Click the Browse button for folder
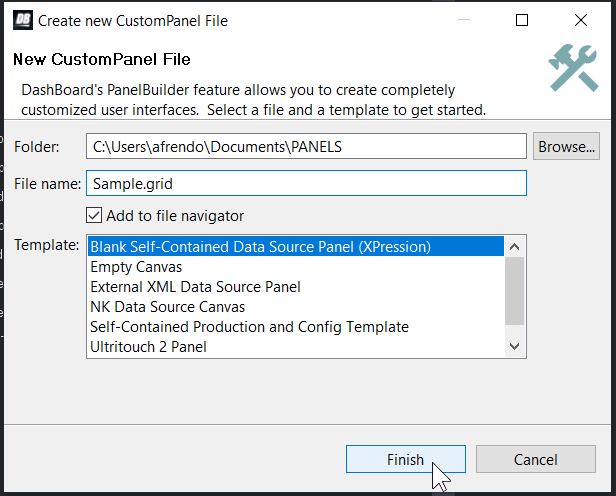The image size is (616, 496). point(566,146)
